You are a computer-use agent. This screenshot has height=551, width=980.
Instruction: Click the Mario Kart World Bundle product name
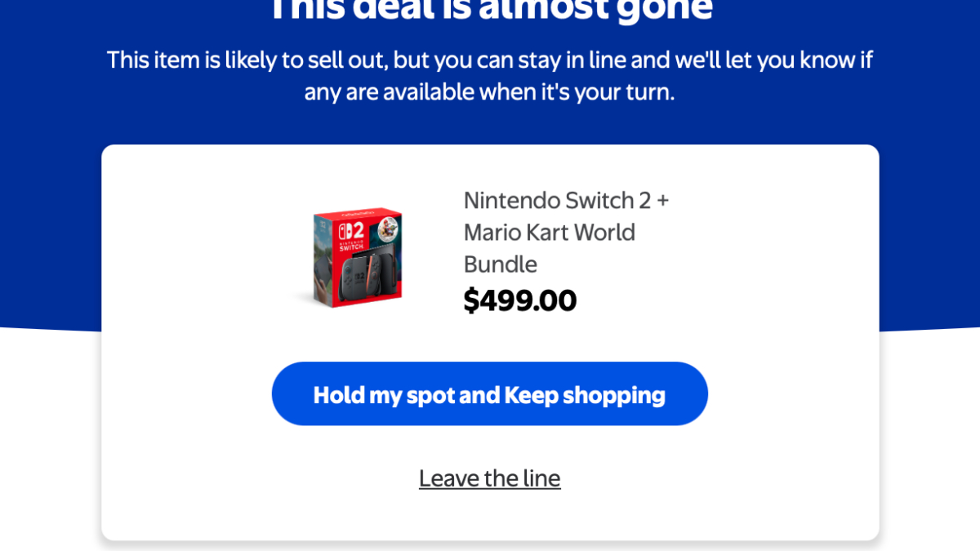[x=549, y=232]
